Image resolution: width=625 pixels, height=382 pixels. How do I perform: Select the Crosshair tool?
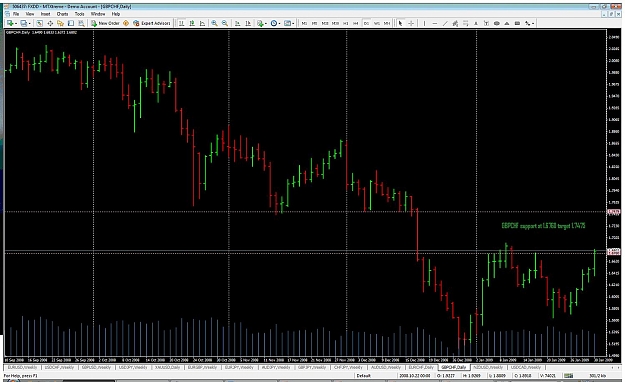coord(411,23)
